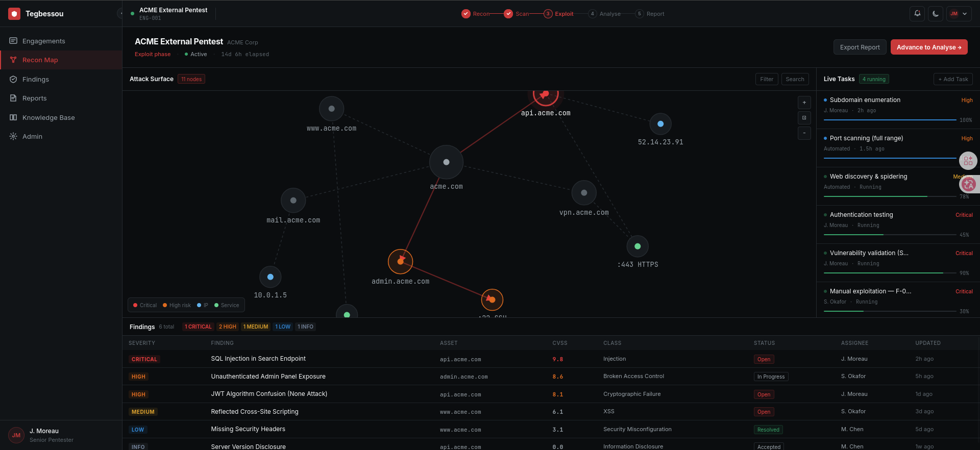
Task: Filter findings by 1 CRITICAL badge
Action: pyautogui.click(x=198, y=327)
